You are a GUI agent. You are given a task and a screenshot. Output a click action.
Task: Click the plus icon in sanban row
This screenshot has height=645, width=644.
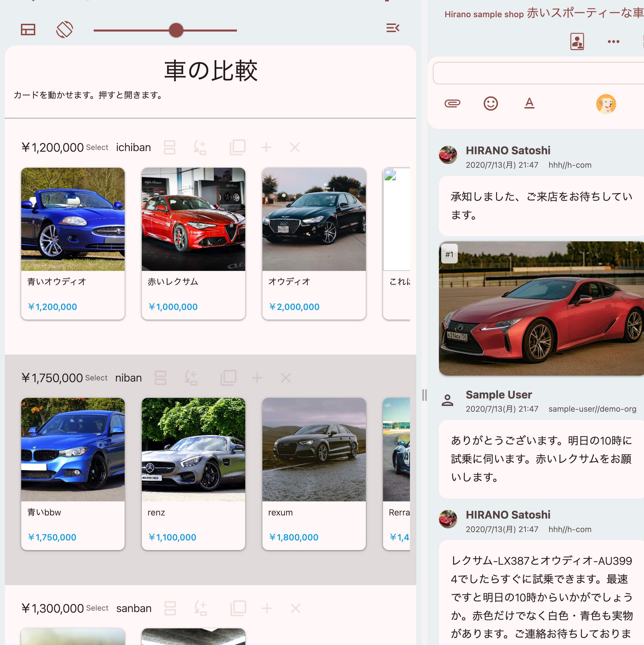pyautogui.click(x=267, y=608)
